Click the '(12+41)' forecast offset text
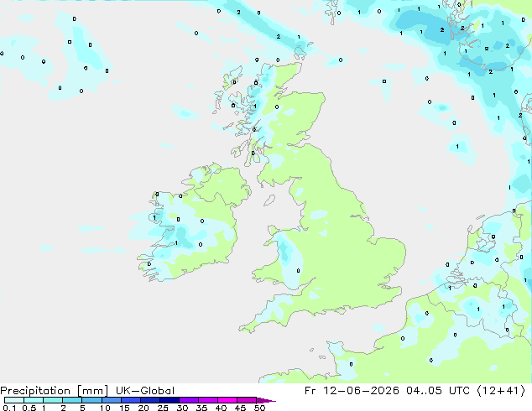Viewport: 532px width, 411px height. pyautogui.click(x=502, y=391)
